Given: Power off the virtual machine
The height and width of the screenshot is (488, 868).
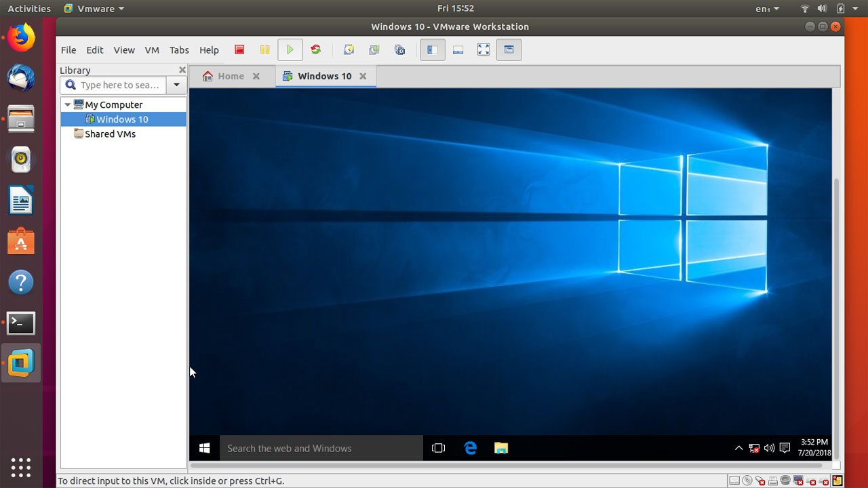Looking at the screenshot, I should point(239,49).
